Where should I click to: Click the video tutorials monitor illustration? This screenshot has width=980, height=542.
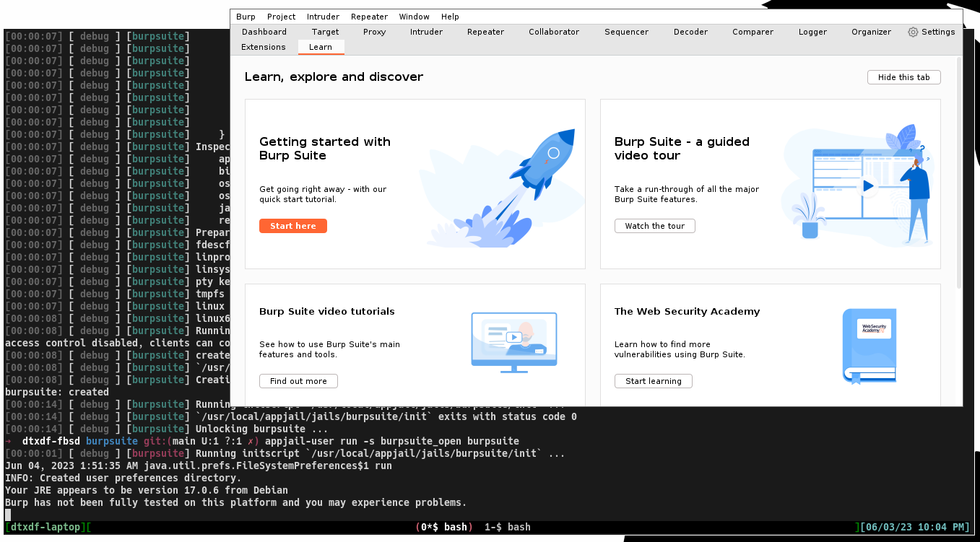[513, 342]
